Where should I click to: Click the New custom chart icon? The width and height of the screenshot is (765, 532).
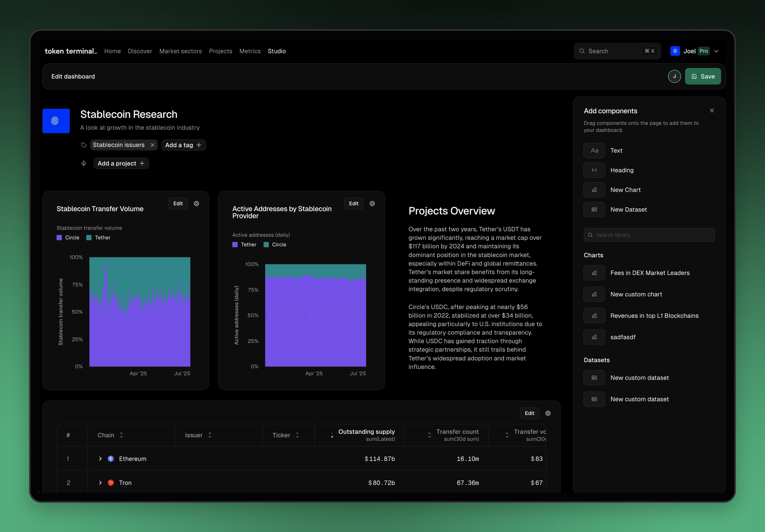click(x=594, y=294)
